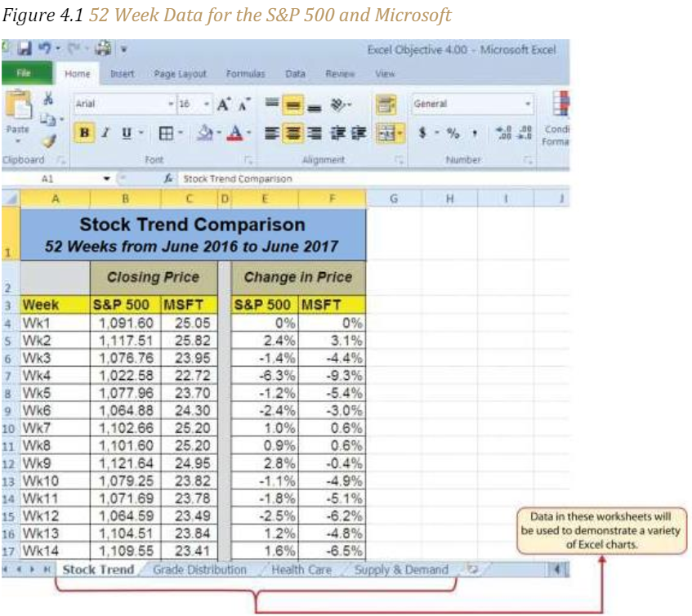This screenshot has height=616, width=692.
Task: Click the Wrap Text icon
Action: tap(386, 105)
